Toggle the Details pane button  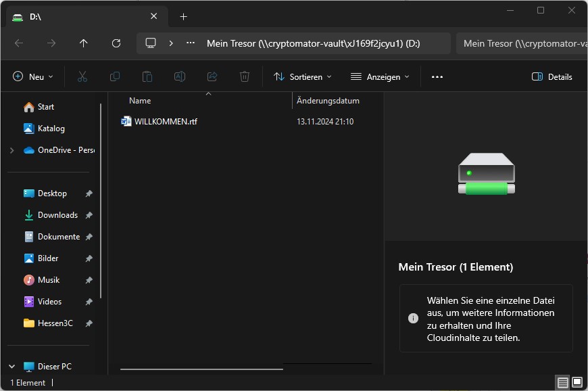(x=552, y=77)
